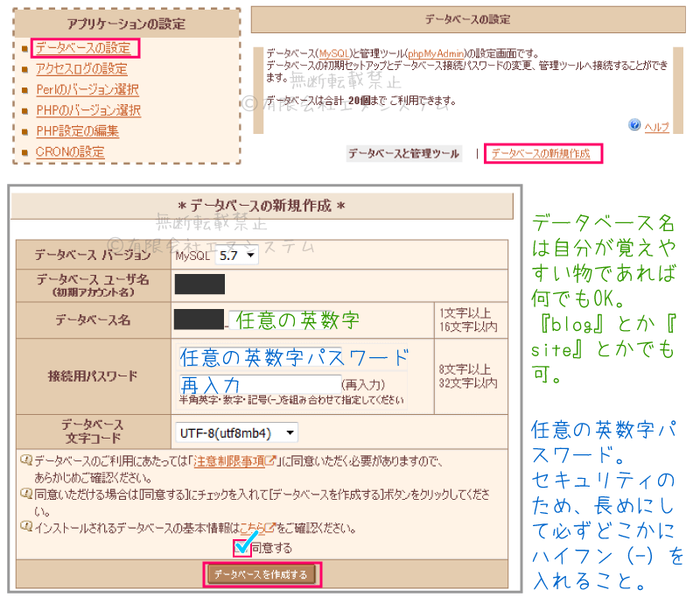Click the データベース ユーザ名 row label
Screen dimensions: 700x604
point(93,285)
